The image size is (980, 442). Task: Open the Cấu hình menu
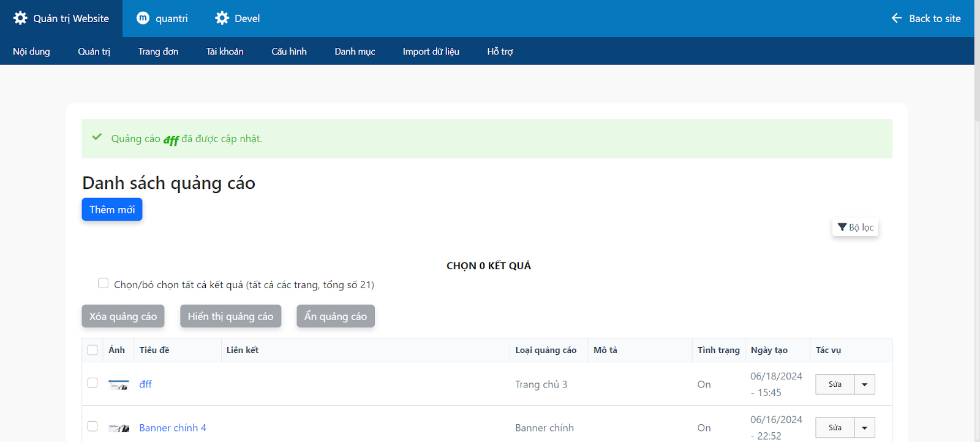click(289, 51)
